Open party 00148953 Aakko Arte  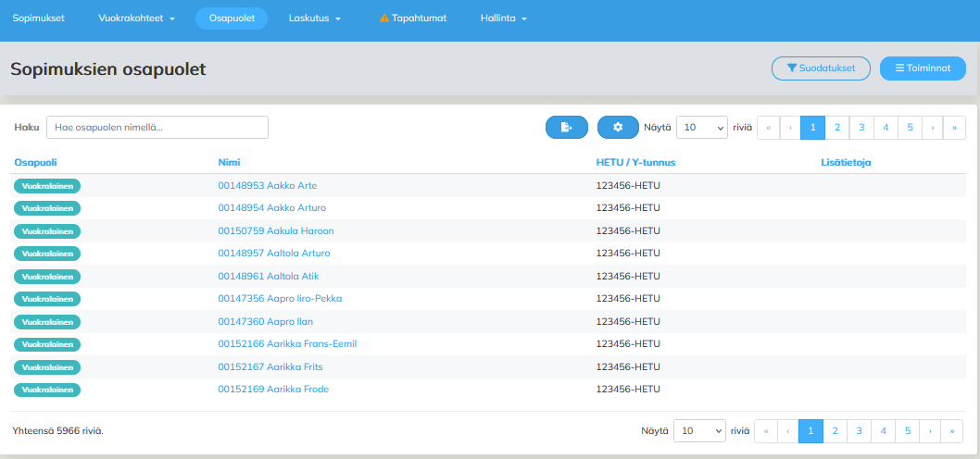267,185
